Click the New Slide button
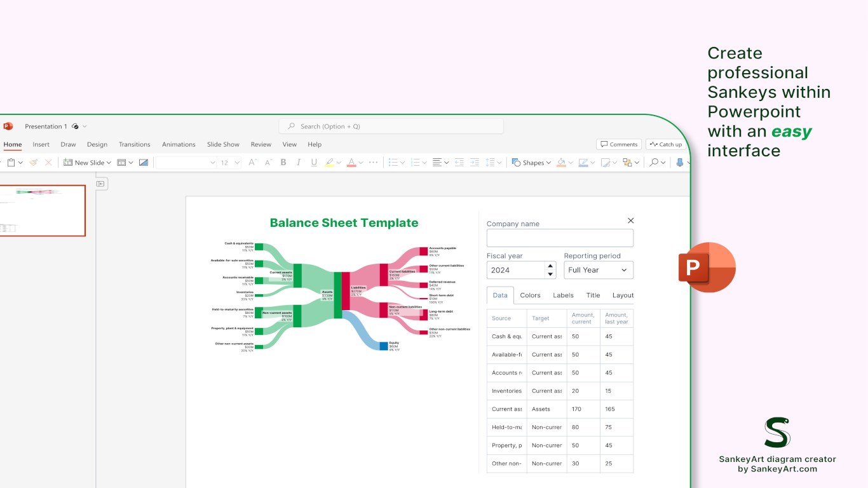The width and height of the screenshot is (868, 488). [84, 163]
